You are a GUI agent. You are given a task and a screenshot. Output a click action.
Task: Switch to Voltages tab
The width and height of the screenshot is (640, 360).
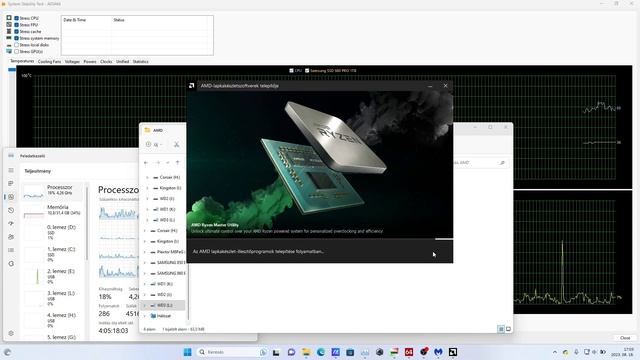tap(72, 62)
